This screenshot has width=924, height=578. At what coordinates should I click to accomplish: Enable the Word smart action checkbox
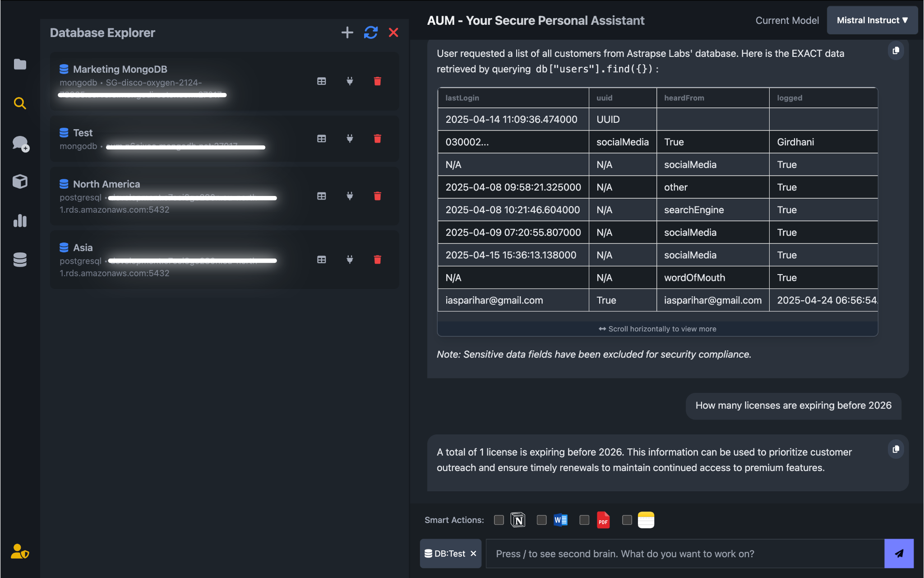pos(541,520)
